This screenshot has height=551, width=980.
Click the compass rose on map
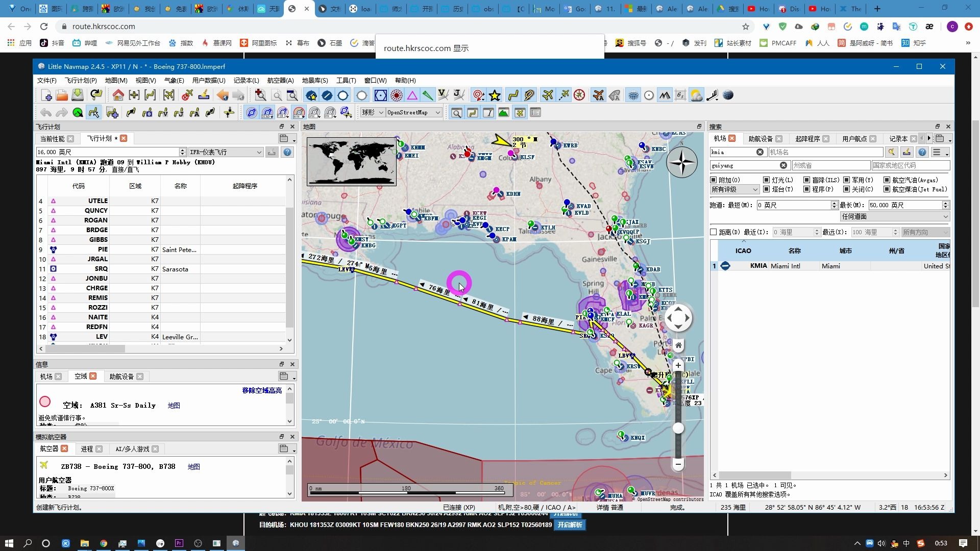coord(682,163)
